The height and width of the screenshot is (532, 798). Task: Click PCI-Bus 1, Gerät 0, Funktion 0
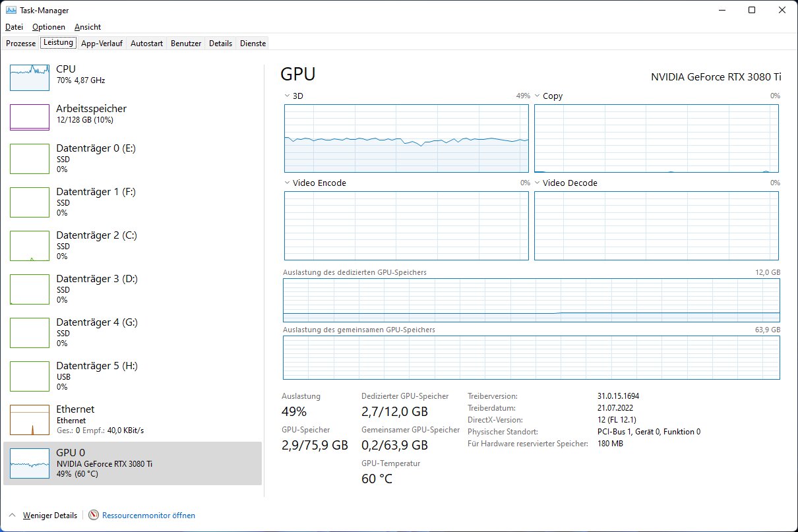(x=648, y=432)
